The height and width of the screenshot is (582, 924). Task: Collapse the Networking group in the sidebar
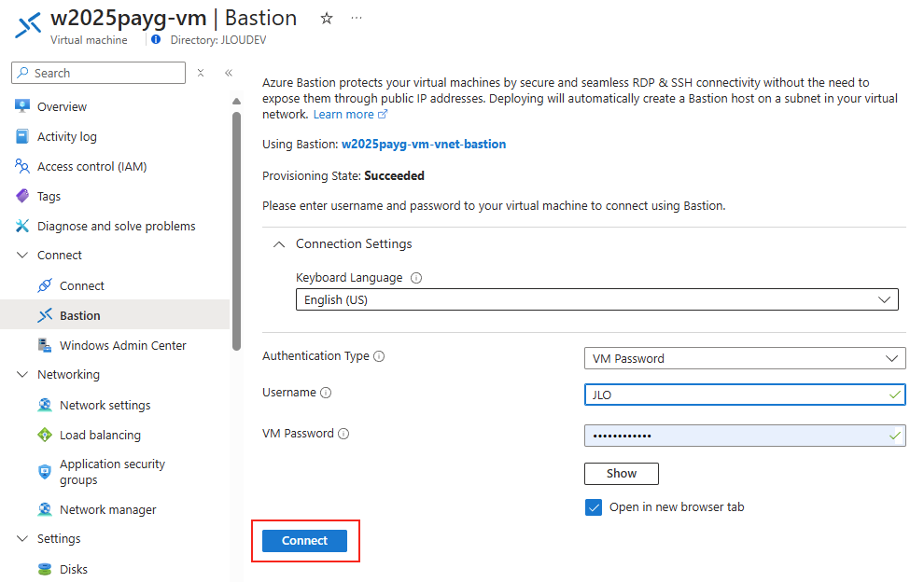[22, 374]
